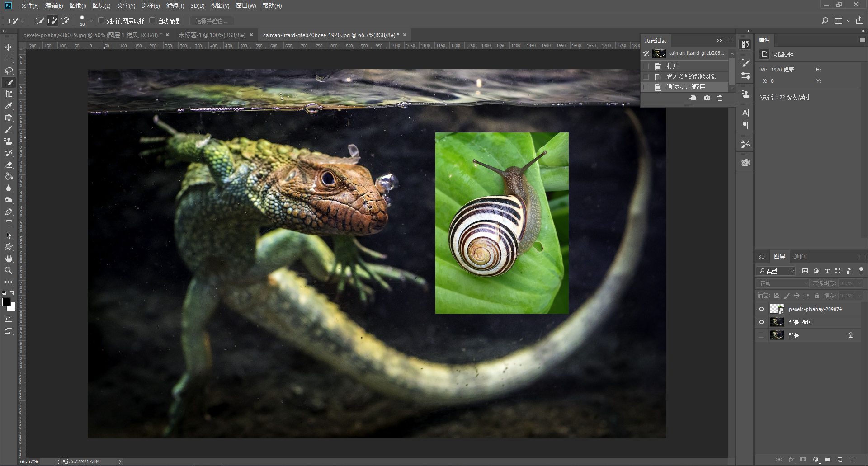Image resolution: width=868 pixels, height=466 pixels.
Task: Select the Move tool
Action: 9,47
